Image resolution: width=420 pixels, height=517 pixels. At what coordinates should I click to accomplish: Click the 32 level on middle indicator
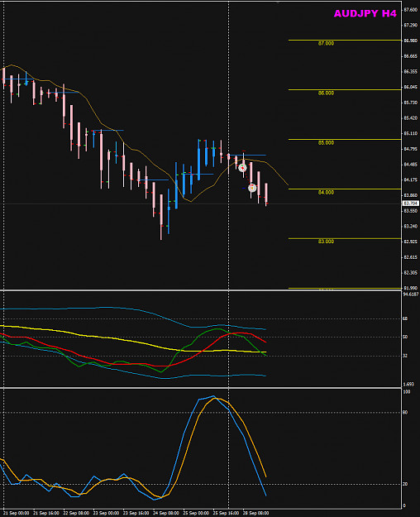coord(405,356)
